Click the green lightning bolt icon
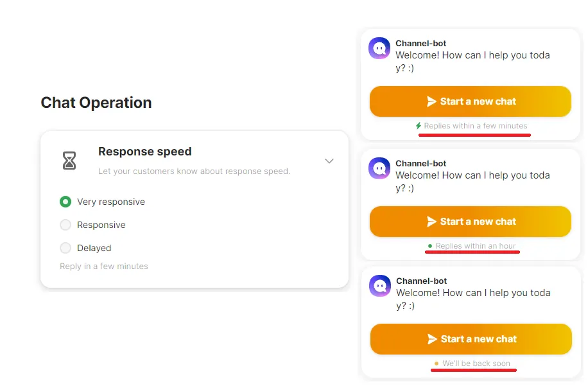This screenshot has width=588, height=386. pyautogui.click(x=419, y=126)
